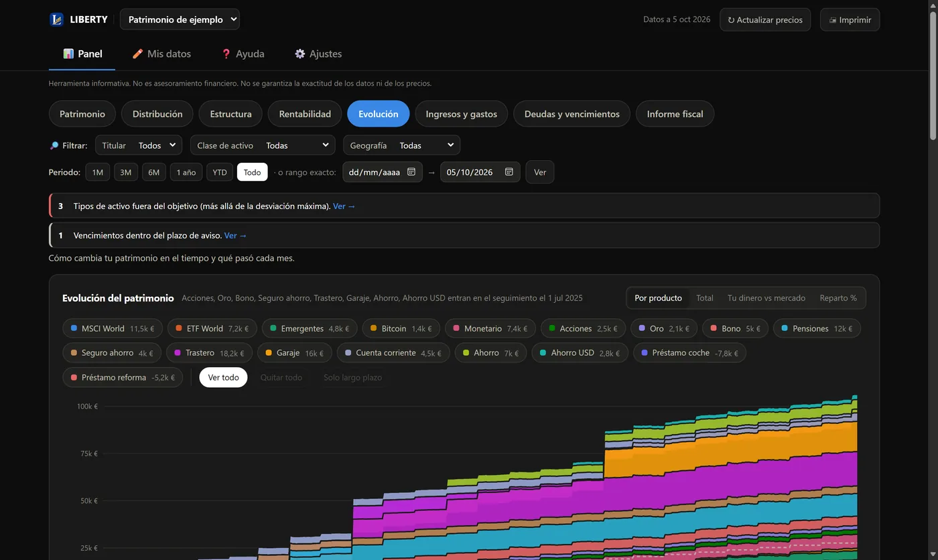This screenshot has height=560, width=938.
Task: Open the Ayuda tab
Action: (243, 54)
